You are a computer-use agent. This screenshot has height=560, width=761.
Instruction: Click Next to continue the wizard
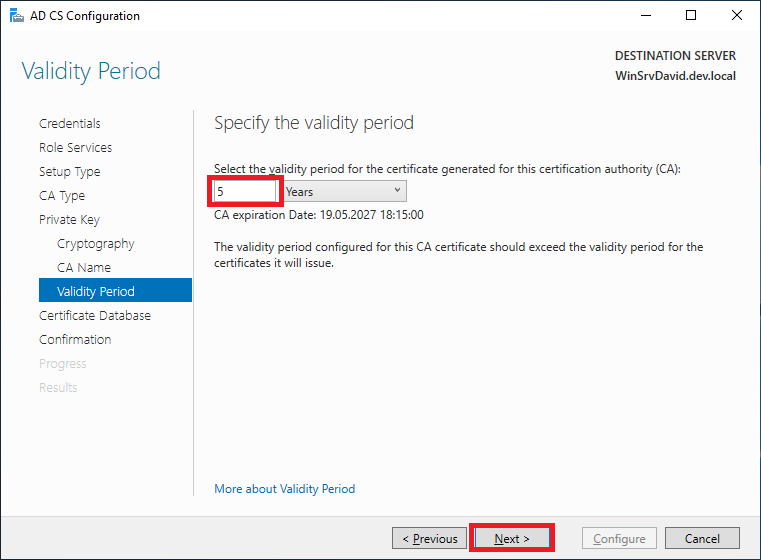click(511, 539)
